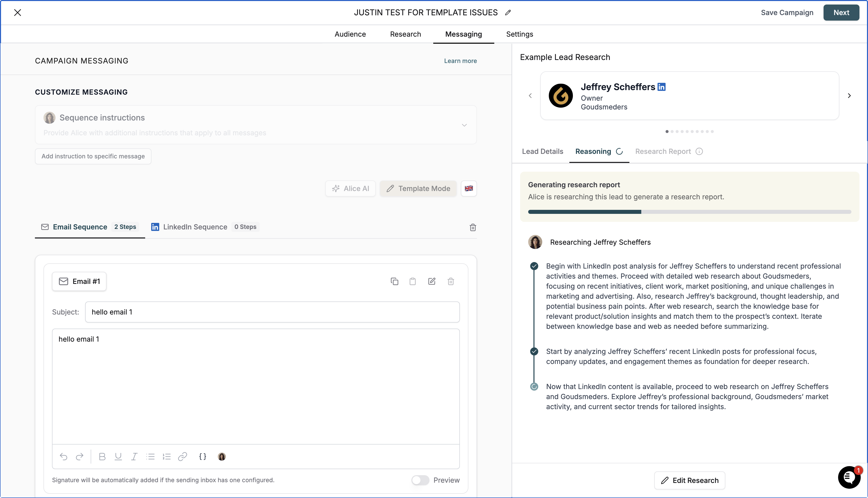Duplicate Email #1 using the copy icon
The image size is (868, 498).
tap(395, 281)
